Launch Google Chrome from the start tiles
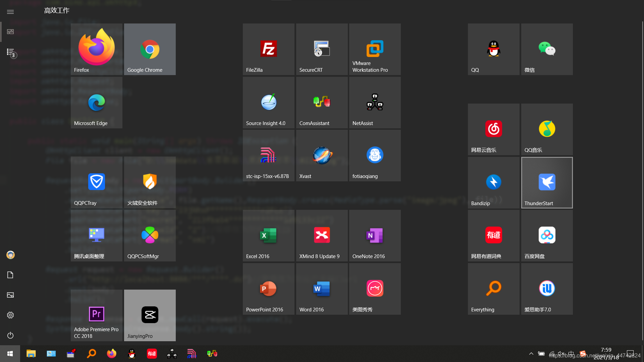This screenshot has width=644, height=362. pos(150,49)
